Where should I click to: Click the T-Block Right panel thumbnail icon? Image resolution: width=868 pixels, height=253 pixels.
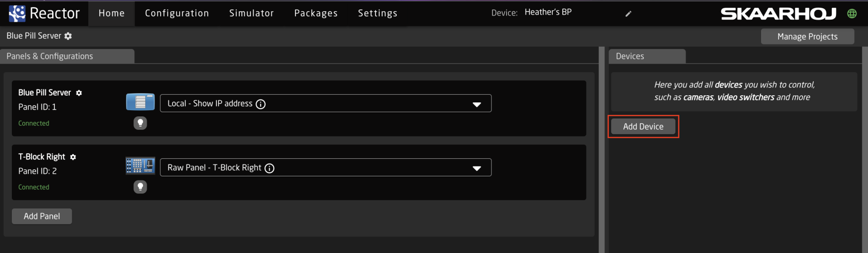140,166
